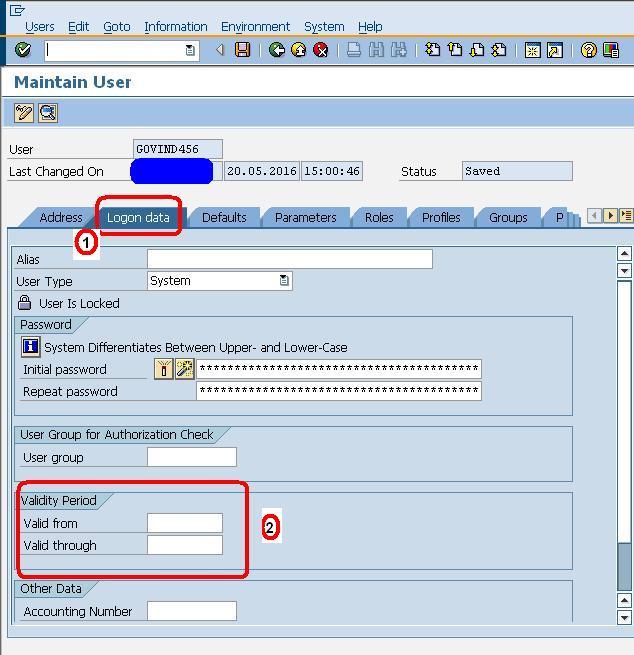Click the Last Page icon
Viewport: 634px width, 655px height.
point(499,50)
